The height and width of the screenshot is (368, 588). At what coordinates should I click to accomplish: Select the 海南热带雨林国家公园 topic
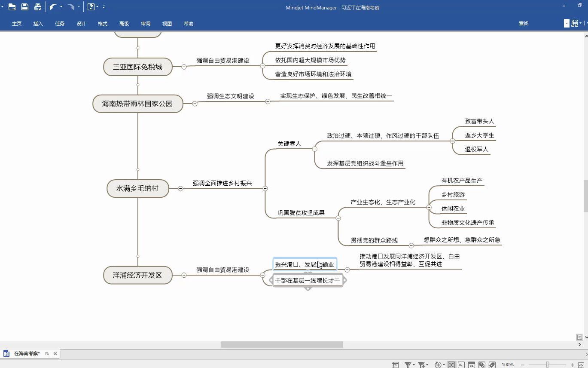(x=138, y=104)
